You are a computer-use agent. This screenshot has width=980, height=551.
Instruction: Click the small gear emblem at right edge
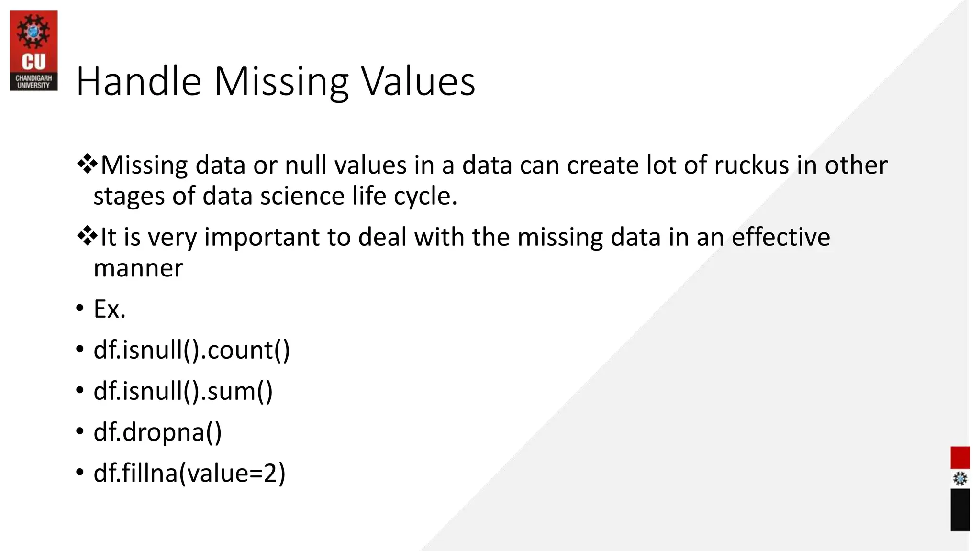click(x=960, y=479)
